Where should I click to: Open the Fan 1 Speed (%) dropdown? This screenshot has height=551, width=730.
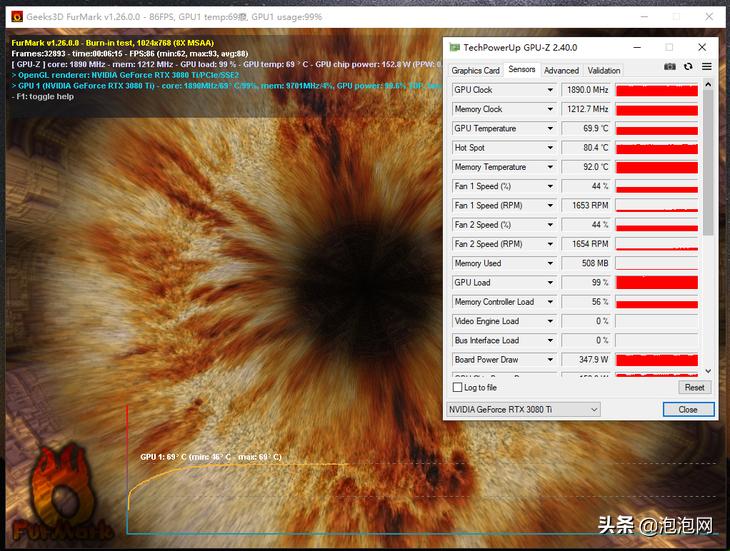(x=550, y=186)
